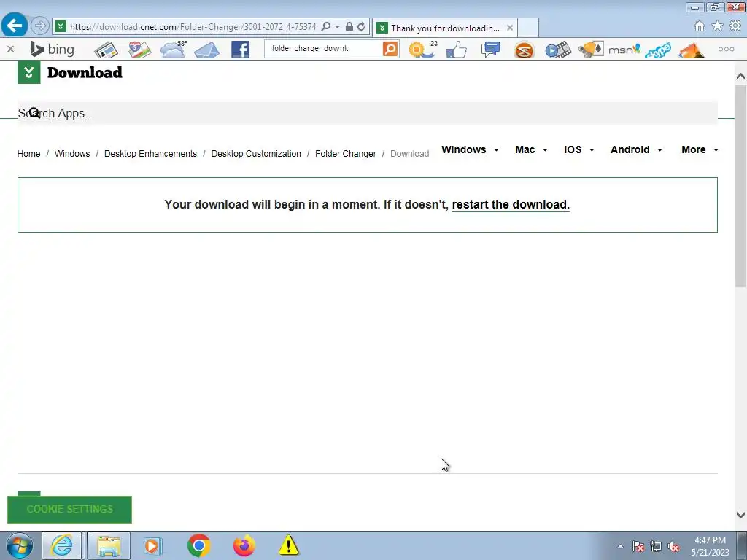Click the Action Center flag tray icon
747x560 pixels.
(638, 546)
